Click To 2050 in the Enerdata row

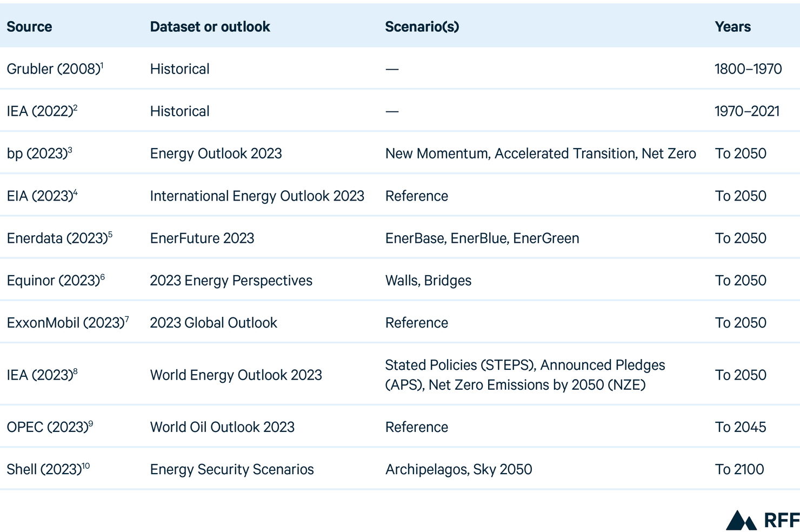point(741,238)
